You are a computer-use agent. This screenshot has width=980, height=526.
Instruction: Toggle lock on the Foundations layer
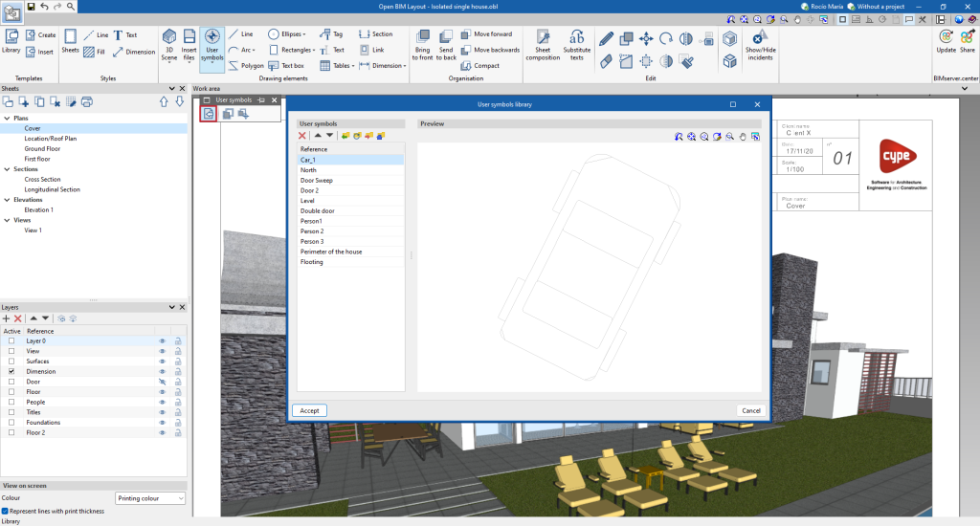coord(178,423)
